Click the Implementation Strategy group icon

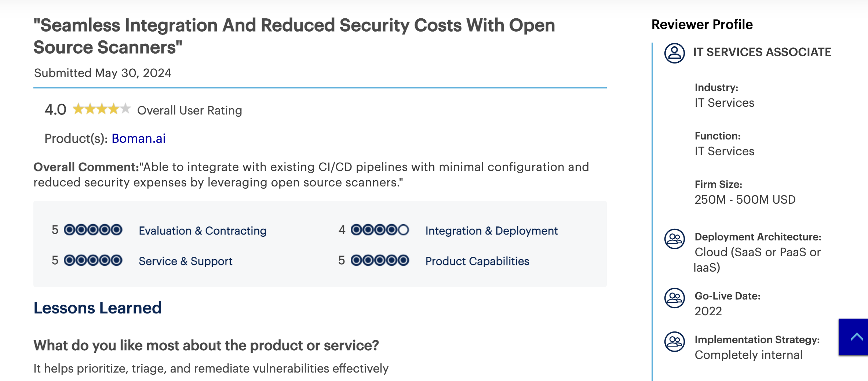pyautogui.click(x=674, y=342)
